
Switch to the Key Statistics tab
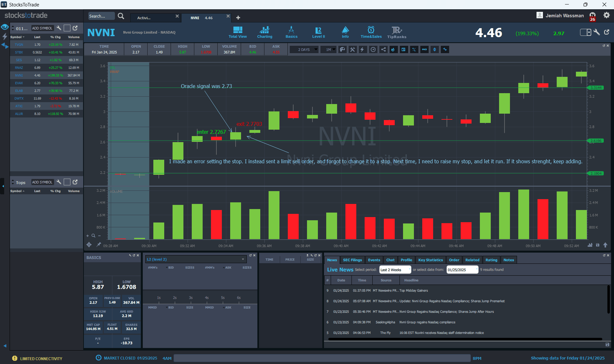(431, 260)
